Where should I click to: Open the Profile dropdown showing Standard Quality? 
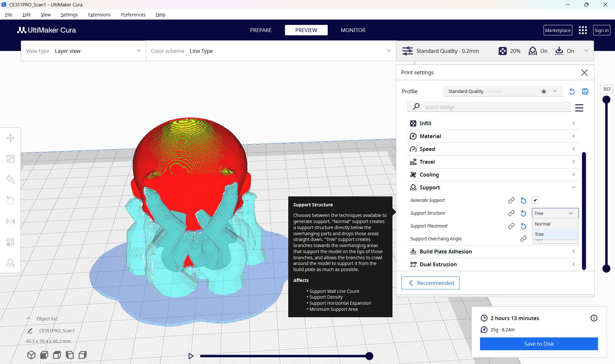tap(503, 91)
